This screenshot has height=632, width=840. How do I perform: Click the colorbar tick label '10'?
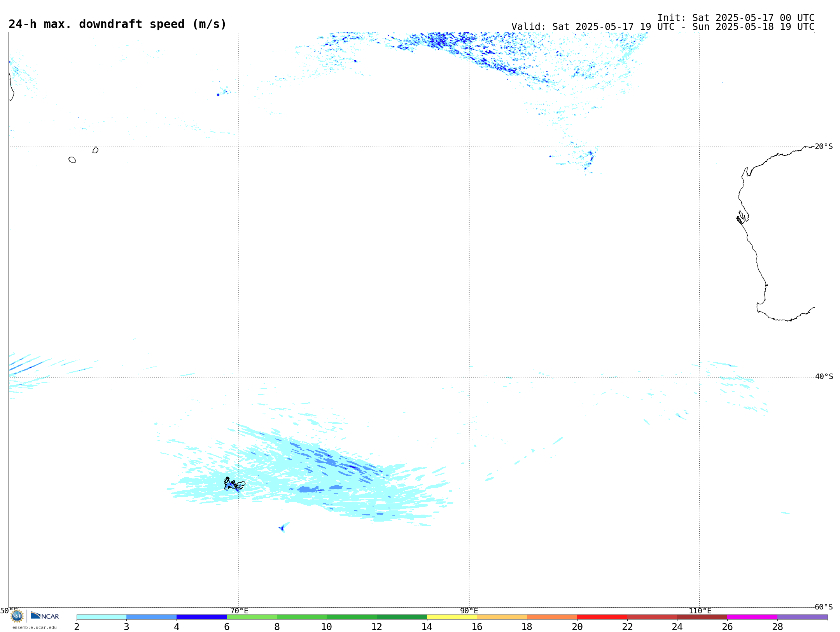click(x=327, y=627)
